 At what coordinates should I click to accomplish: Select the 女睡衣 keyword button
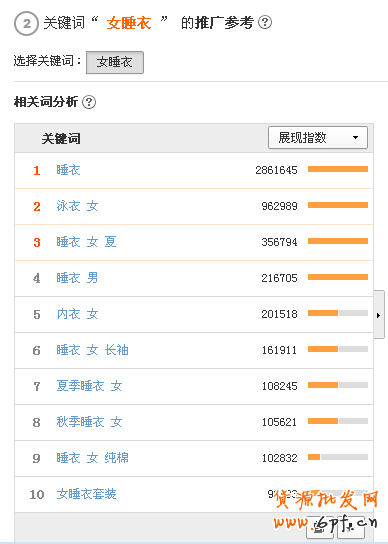coord(115,62)
